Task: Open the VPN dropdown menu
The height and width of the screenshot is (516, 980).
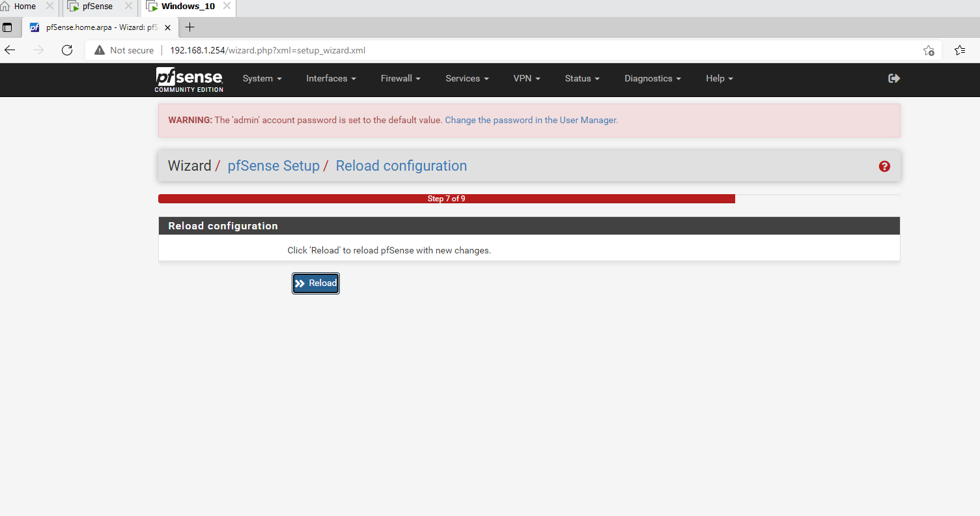Action: pyautogui.click(x=527, y=78)
